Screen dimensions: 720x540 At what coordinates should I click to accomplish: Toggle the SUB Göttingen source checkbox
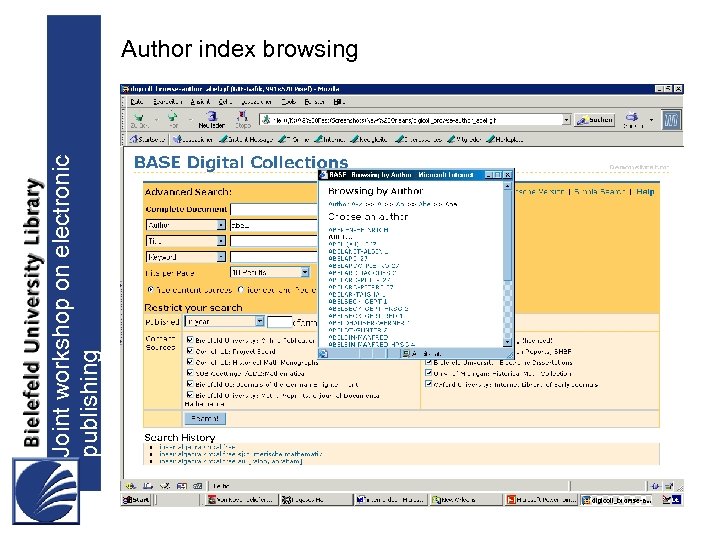pyautogui.click(x=190, y=373)
